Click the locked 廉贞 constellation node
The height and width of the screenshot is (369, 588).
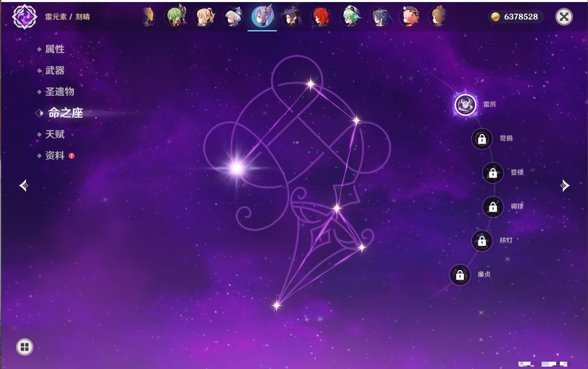tap(460, 275)
